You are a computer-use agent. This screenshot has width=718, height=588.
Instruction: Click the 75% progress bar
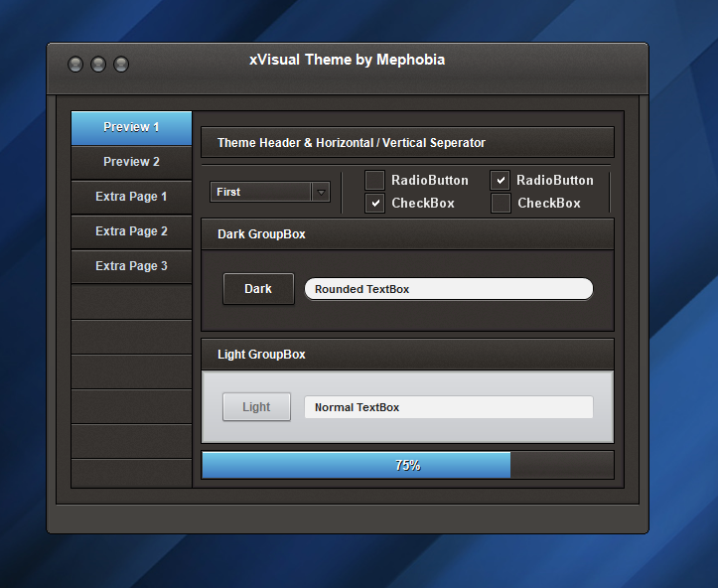[407, 465]
